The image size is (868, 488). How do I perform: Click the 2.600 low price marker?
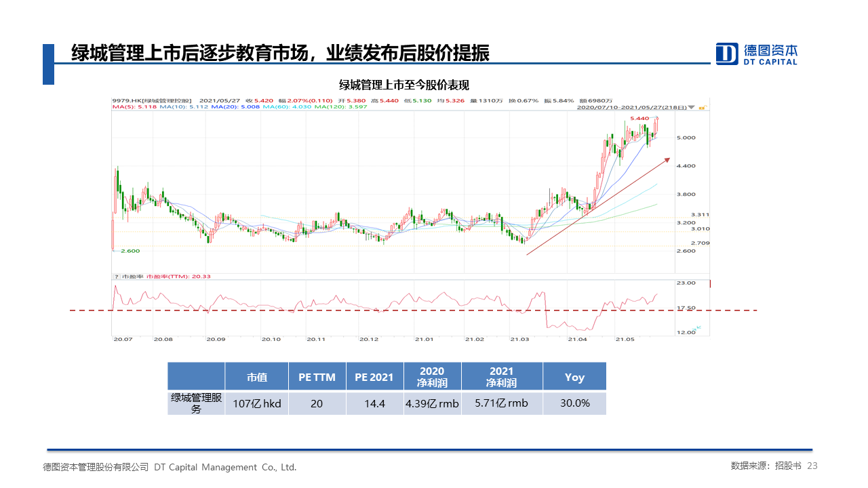[x=130, y=251]
